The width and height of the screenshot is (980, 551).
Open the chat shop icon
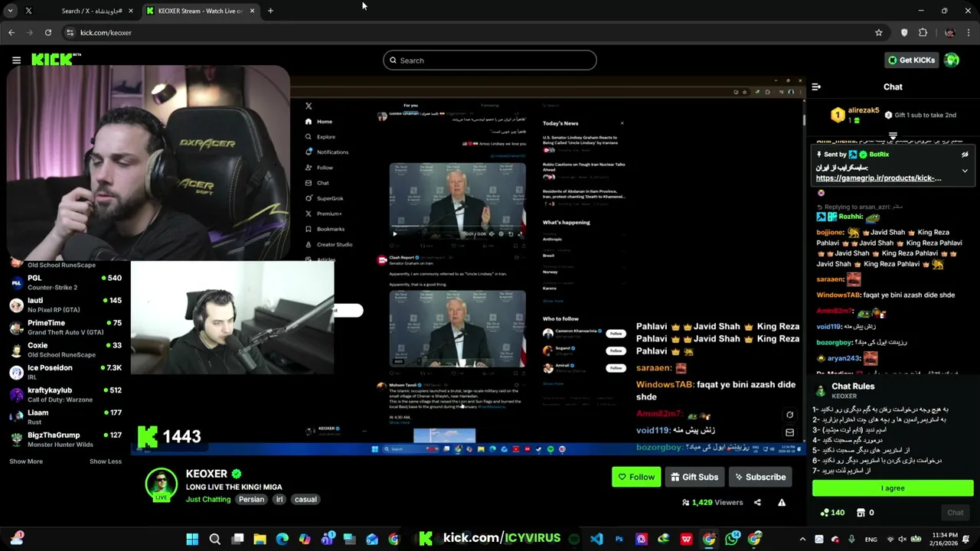click(x=861, y=513)
